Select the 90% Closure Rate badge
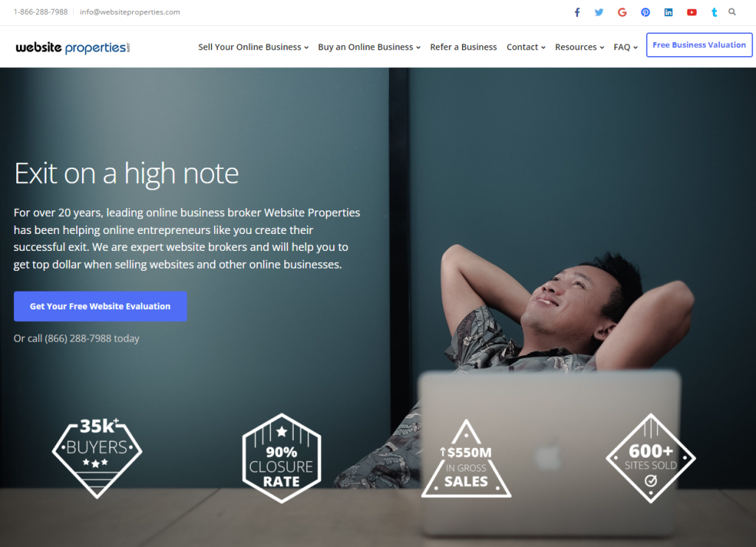756x547 pixels. tap(281, 458)
